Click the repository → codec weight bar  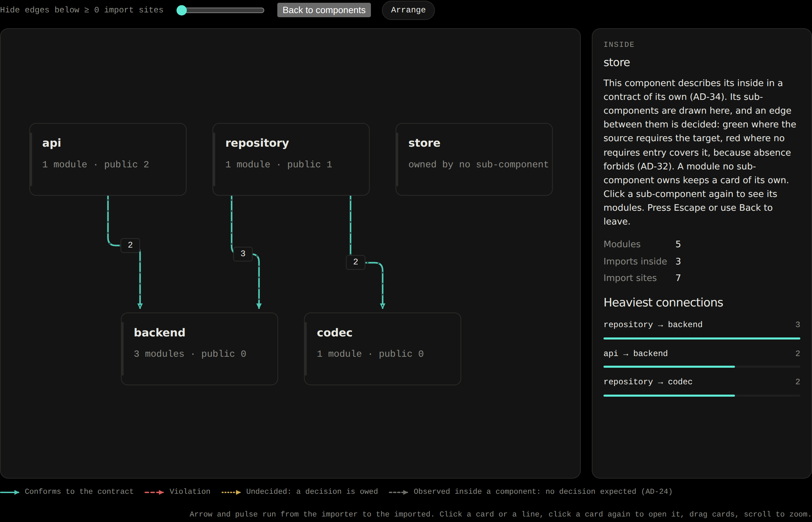[x=702, y=396]
